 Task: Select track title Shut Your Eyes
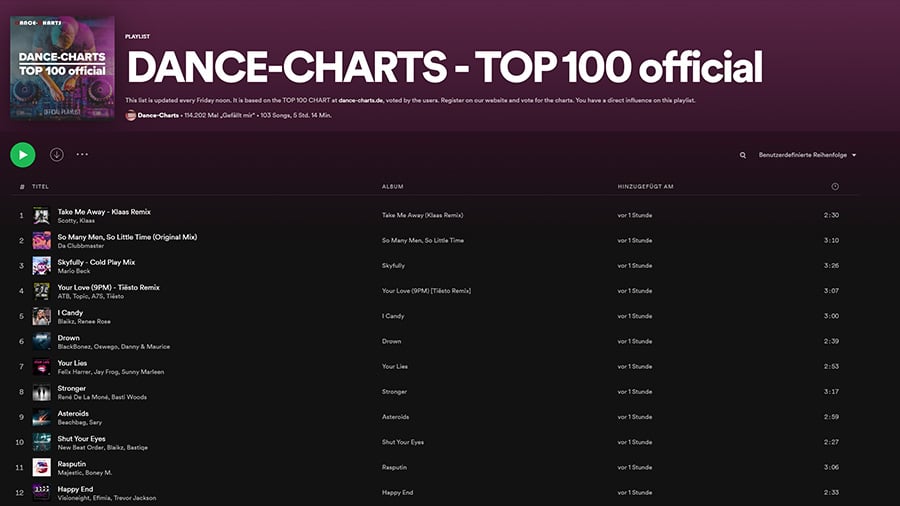pyautogui.click(x=82, y=439)
